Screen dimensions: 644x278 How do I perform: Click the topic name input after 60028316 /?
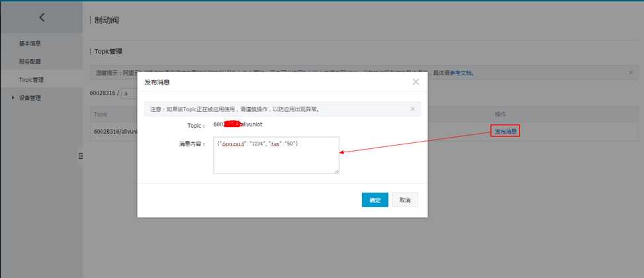click(x=130, y=93)
